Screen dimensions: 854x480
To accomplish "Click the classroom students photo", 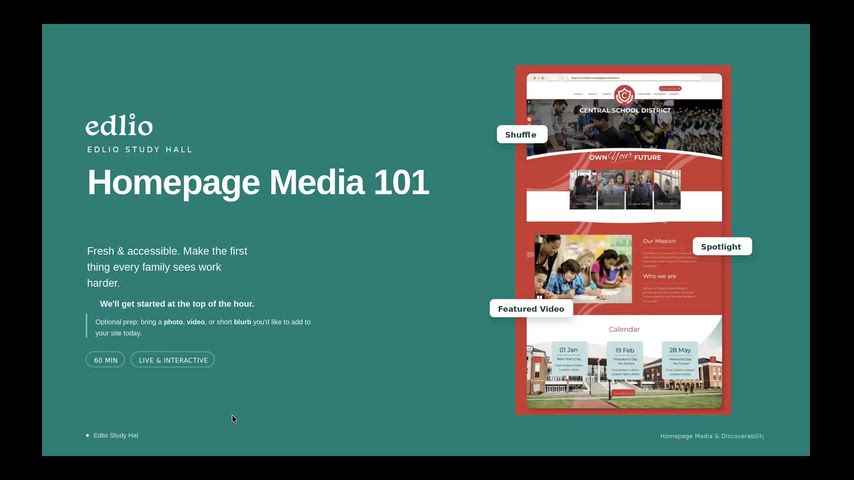I will point(583,269).
